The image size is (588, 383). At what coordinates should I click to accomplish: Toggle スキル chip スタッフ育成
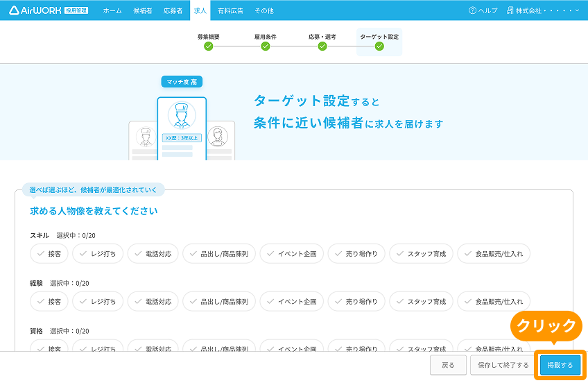(x=421, y=253)
